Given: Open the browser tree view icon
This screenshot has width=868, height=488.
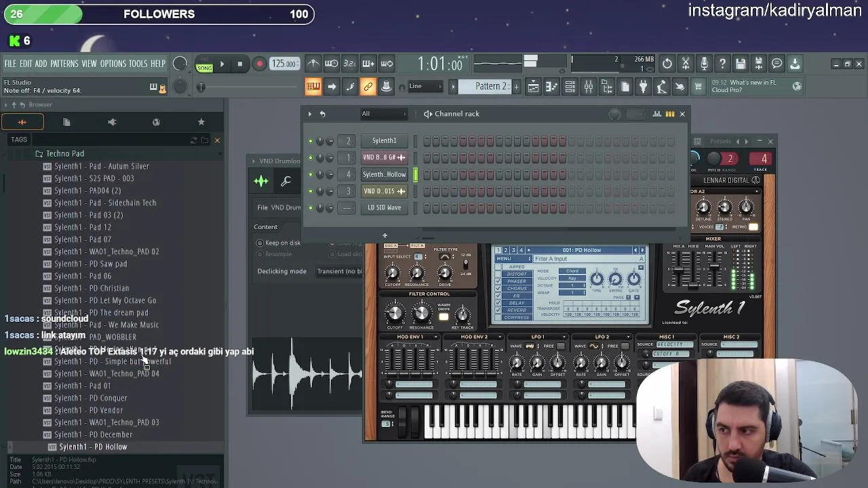Looking at the screenshot, I should [x=607, y=87].
